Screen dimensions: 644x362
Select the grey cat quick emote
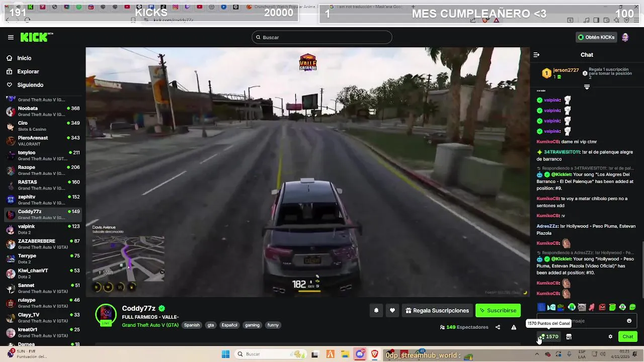(x=582, y=307)
